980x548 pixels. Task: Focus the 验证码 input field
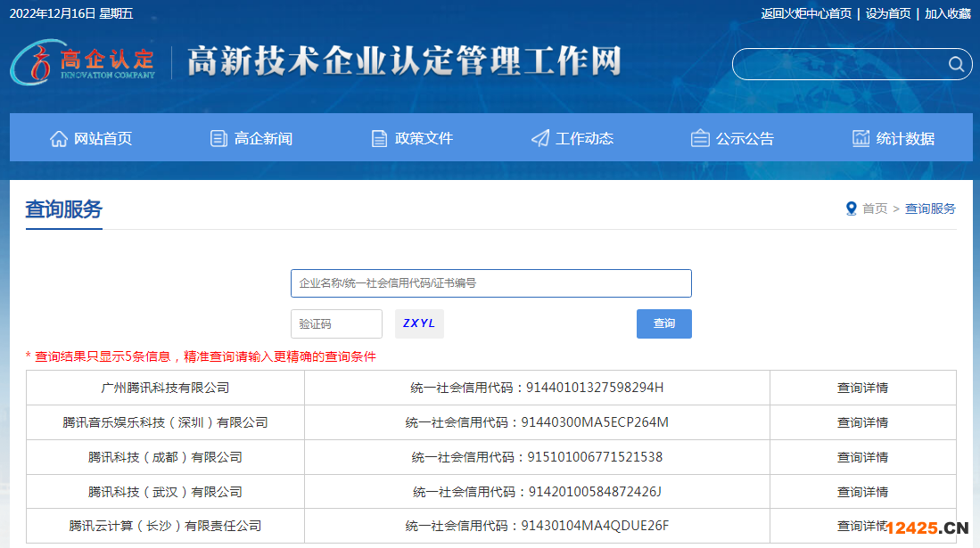coord(336,323)
